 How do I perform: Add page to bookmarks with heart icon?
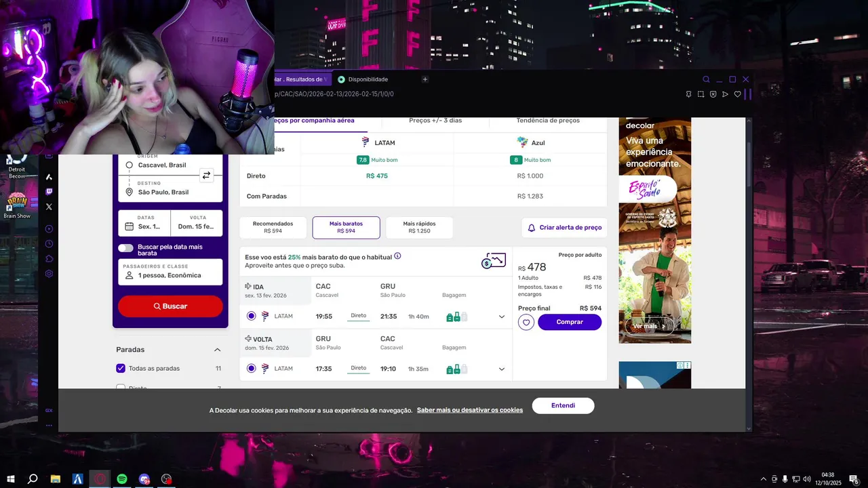coord(737,94)
